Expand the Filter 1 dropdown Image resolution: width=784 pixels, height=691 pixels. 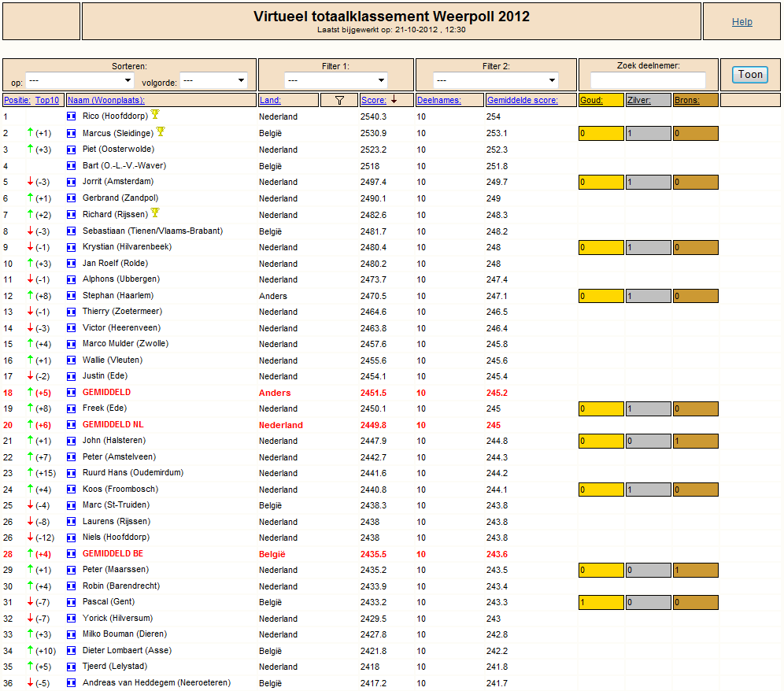tap(336, 80)
